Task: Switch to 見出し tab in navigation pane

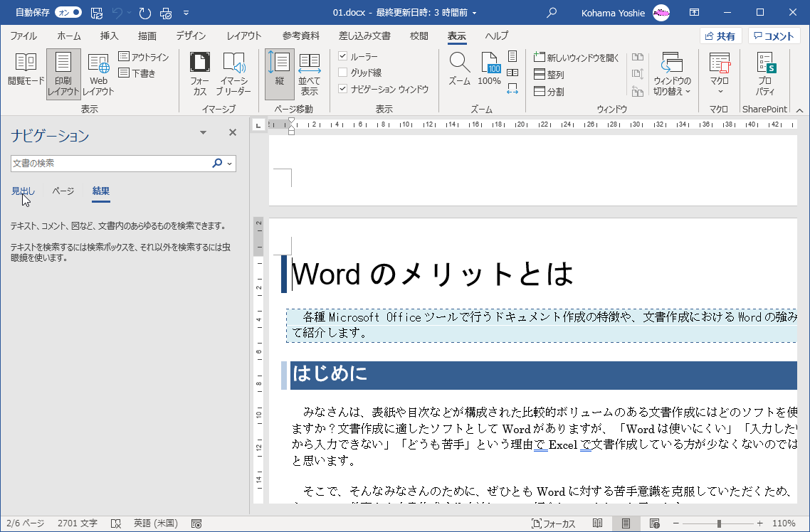Action: [x=23, y=191]
